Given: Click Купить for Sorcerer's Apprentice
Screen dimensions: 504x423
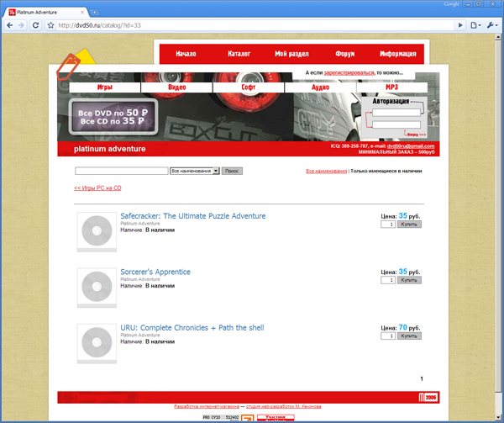Looking at the screenshot, I should point(409,280).
